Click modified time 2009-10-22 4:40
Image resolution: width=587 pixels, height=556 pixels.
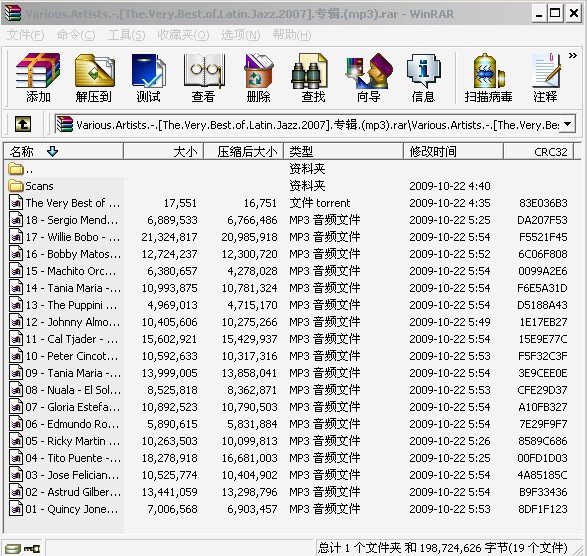[450, 186]
